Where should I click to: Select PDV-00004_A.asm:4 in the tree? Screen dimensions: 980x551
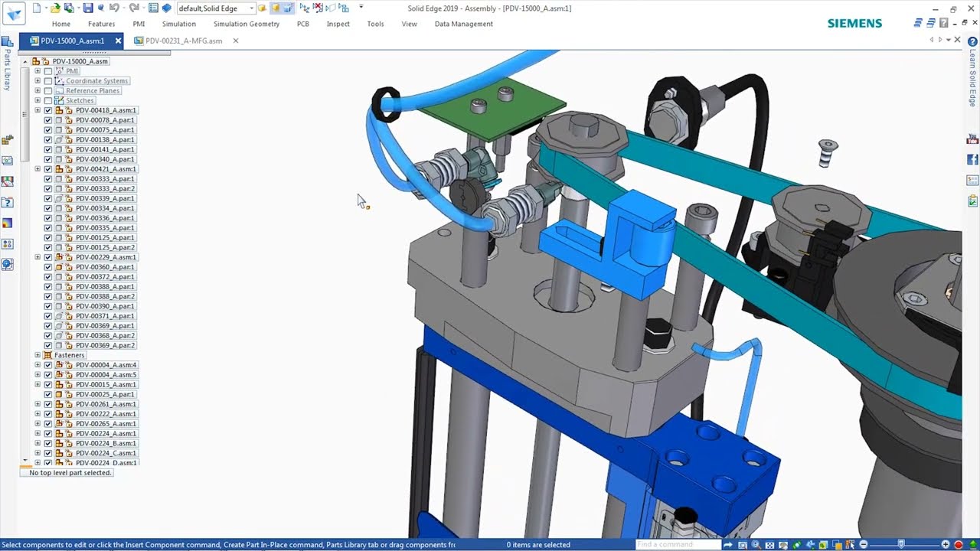click(x=106, y=365)
